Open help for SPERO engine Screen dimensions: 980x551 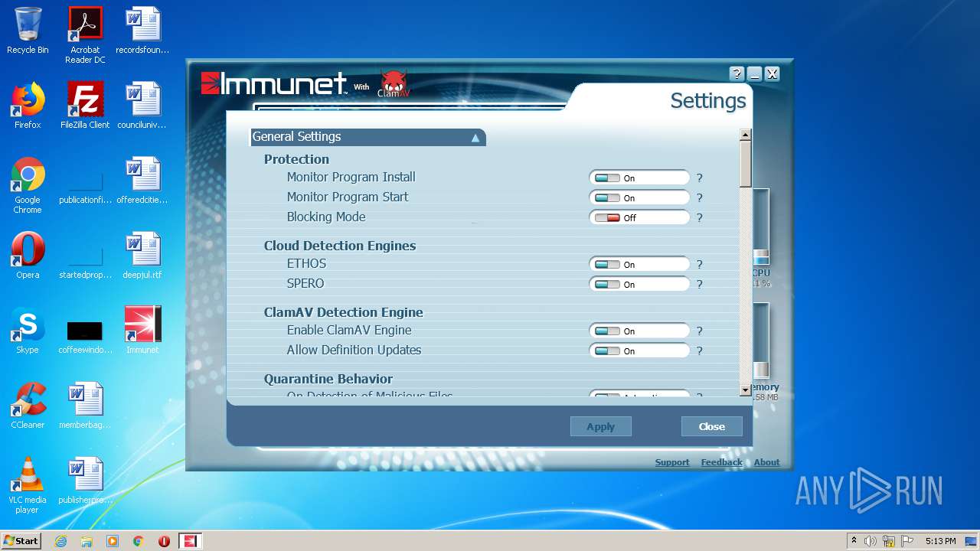(x=699, y=284)
